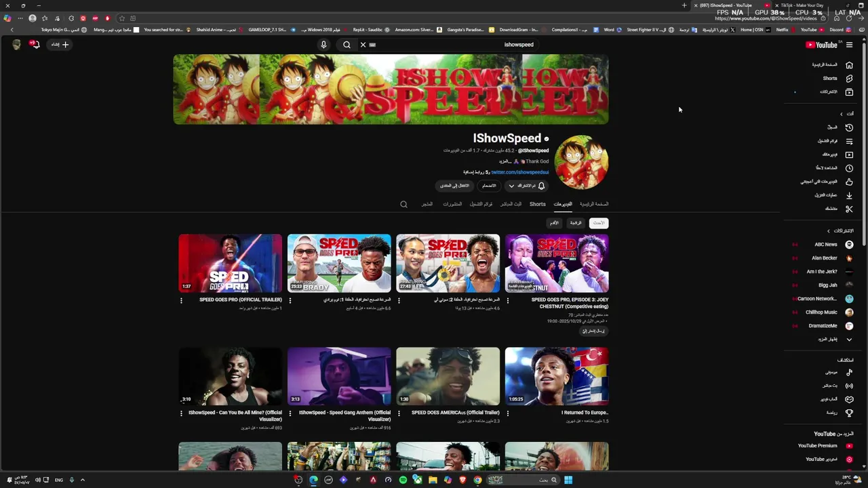Switch to channel Home tab
Screen dimensions: 868x488
tap(594, 204)
